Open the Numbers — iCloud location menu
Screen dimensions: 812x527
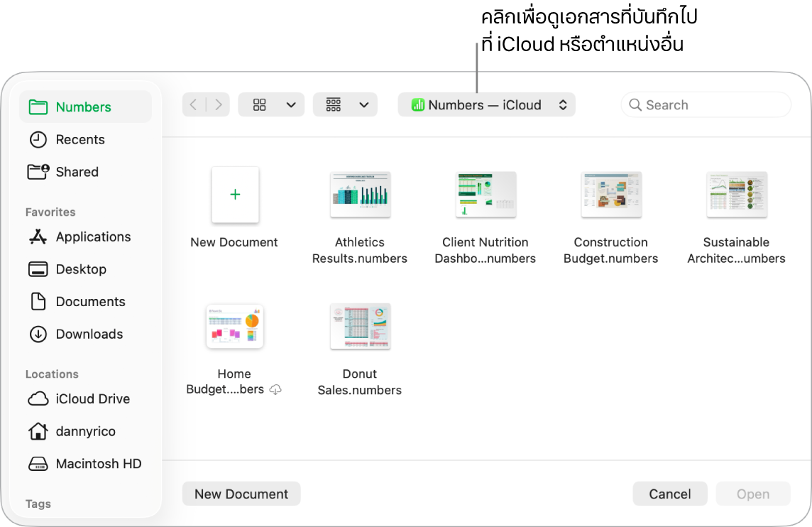[486, 104]
